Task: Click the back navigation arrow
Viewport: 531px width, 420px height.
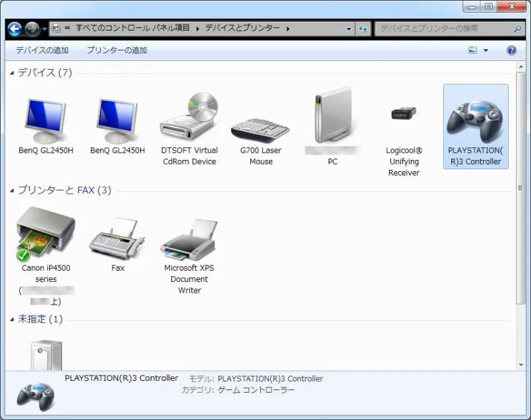Action: coord(15,29)
